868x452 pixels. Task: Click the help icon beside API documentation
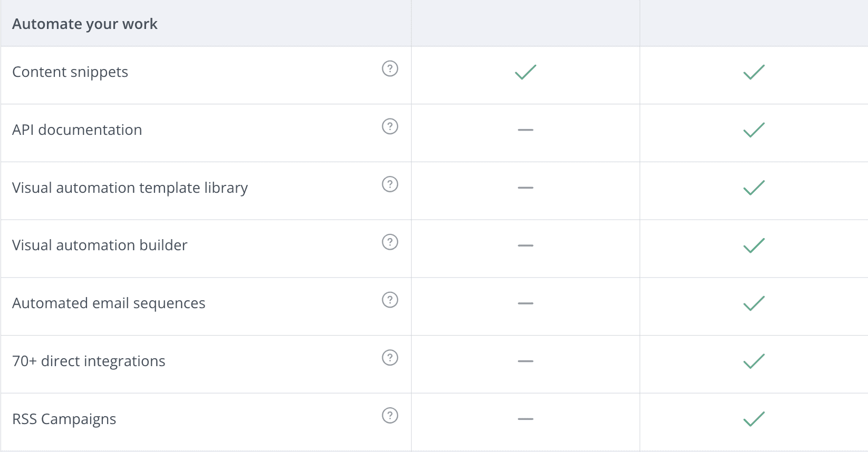[390, 126]
